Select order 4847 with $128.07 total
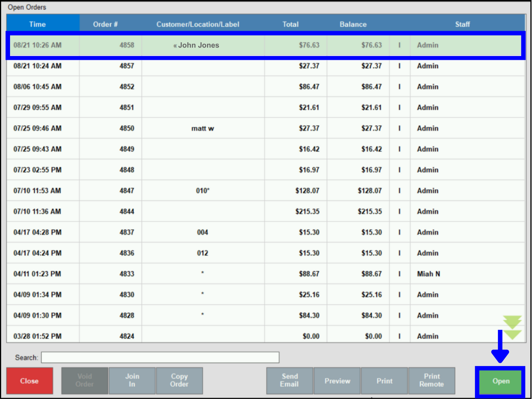This screenshot has width=532, height=399. click(x=202, y=191)
